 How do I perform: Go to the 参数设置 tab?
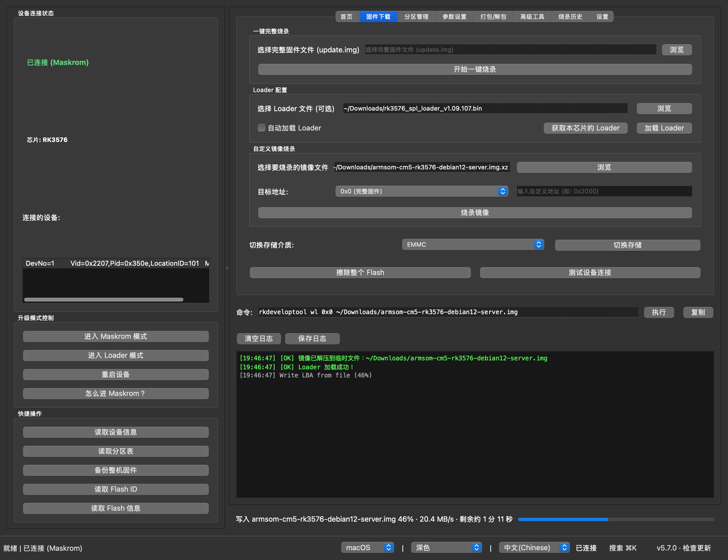pyautogui.click(x=454, y=17)
